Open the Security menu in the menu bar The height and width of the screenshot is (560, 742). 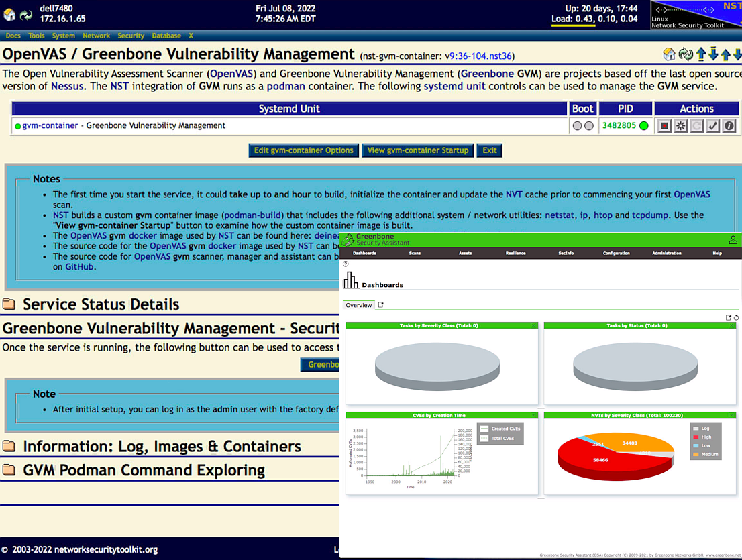click(131, 36)
